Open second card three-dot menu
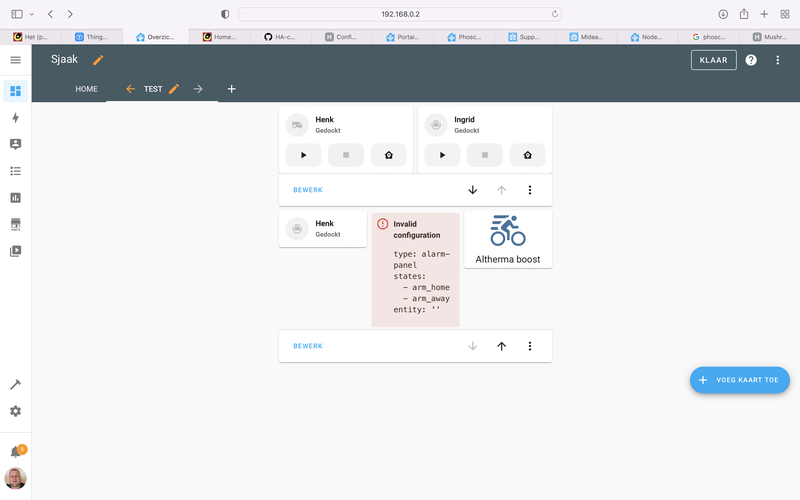800x500 pixels. [x=530, y=346]
